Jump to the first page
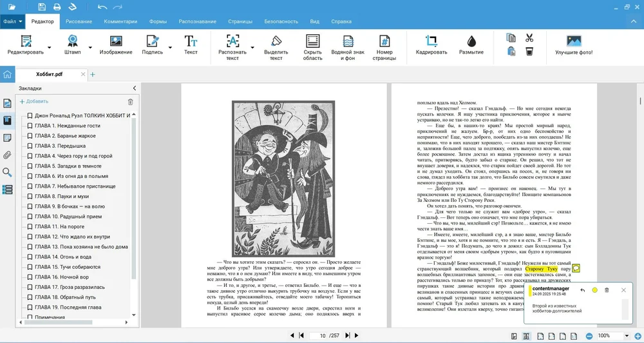Viewport: 644px width, 343px height. (301, 336)
